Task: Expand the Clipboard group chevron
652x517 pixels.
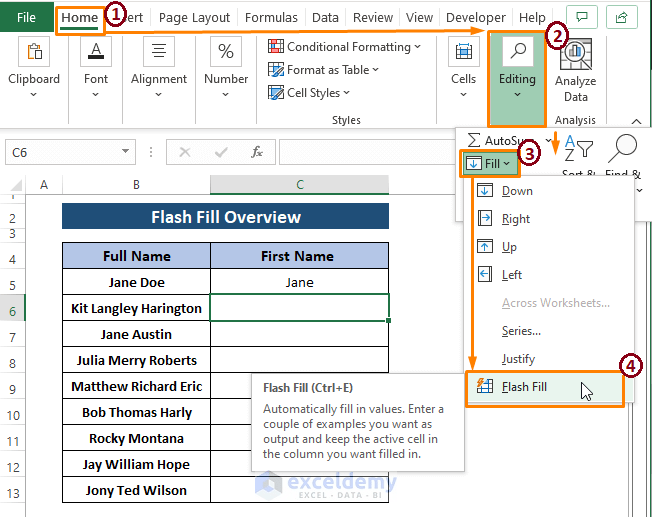Action: (34, 94)
